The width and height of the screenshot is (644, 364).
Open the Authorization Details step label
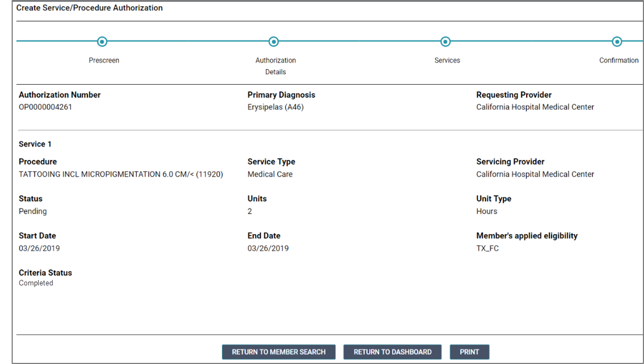tap(276, 66)
